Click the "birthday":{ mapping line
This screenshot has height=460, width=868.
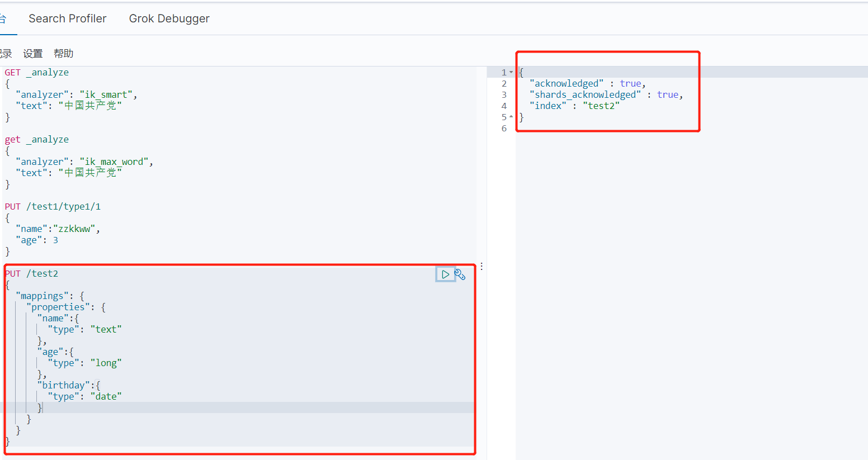(69, 385)
